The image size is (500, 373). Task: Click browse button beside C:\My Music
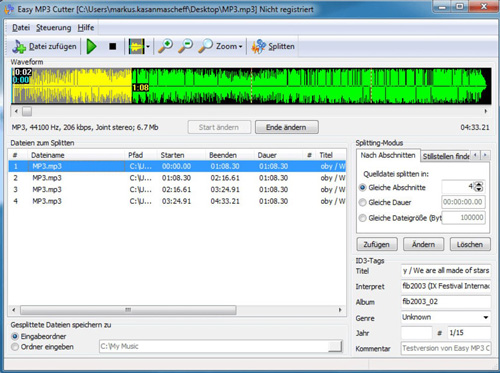coord(335,347)
